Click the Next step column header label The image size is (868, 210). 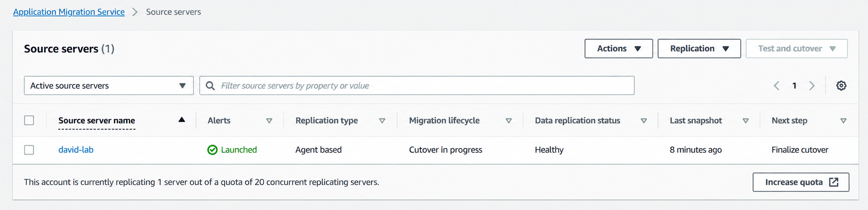790,121
